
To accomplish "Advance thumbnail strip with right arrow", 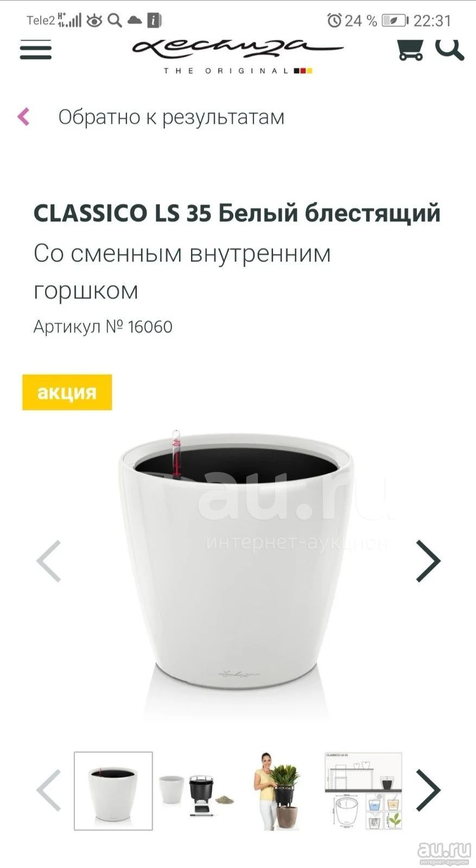I will click(428, 790).
